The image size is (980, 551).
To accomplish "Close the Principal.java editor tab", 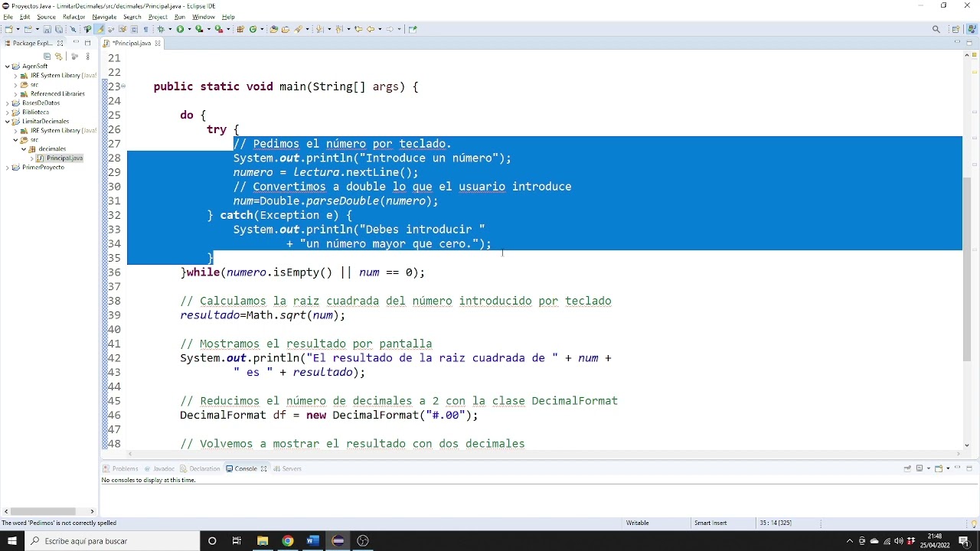I will point(158,43).
